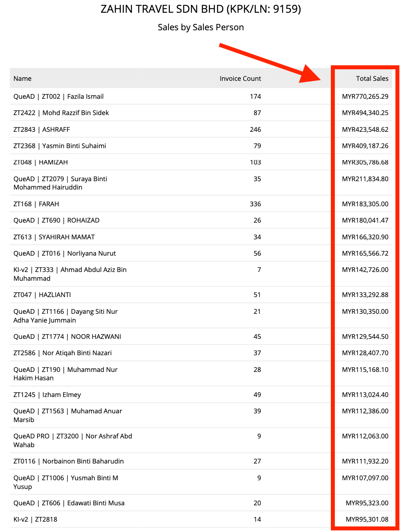Click invoice count 336
The width and height of the screenshot is (401, 532).
click(256, 204)
